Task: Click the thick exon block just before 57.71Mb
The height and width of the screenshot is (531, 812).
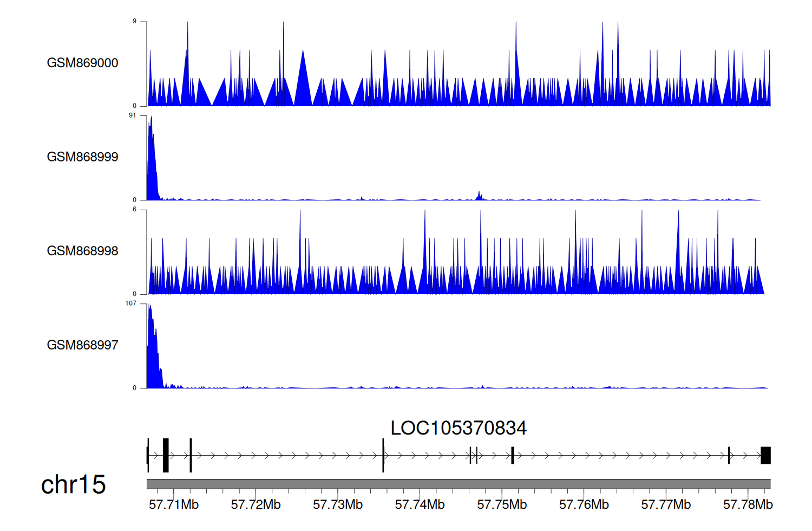Action: click(x=166, y=455)
